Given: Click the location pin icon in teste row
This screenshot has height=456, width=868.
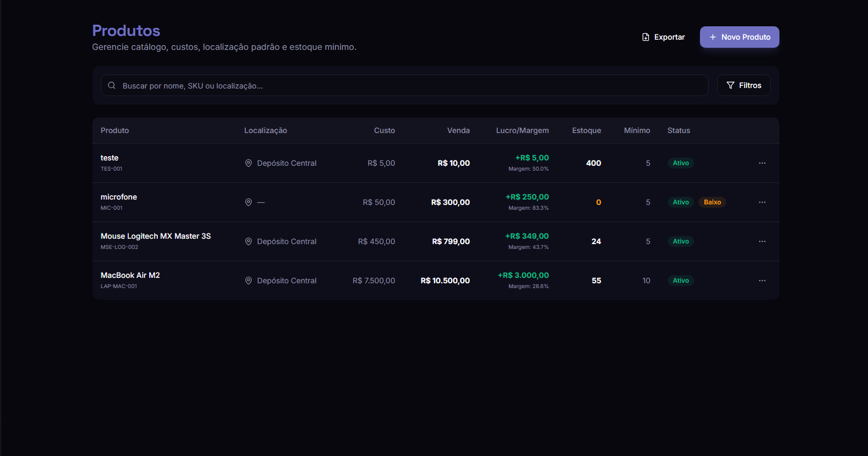Looking at the screenshot, I should click(x=249, y=163).
